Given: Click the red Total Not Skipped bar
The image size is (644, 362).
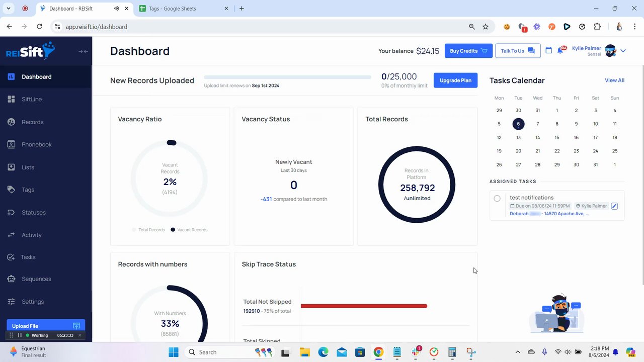Looking at the screenshot, I should click(364, 306).
